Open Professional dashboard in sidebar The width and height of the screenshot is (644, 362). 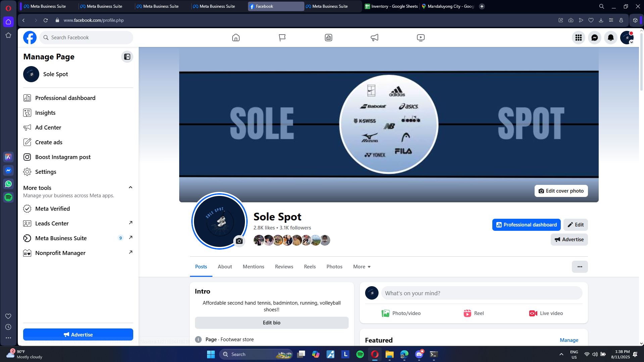point(78,98)
